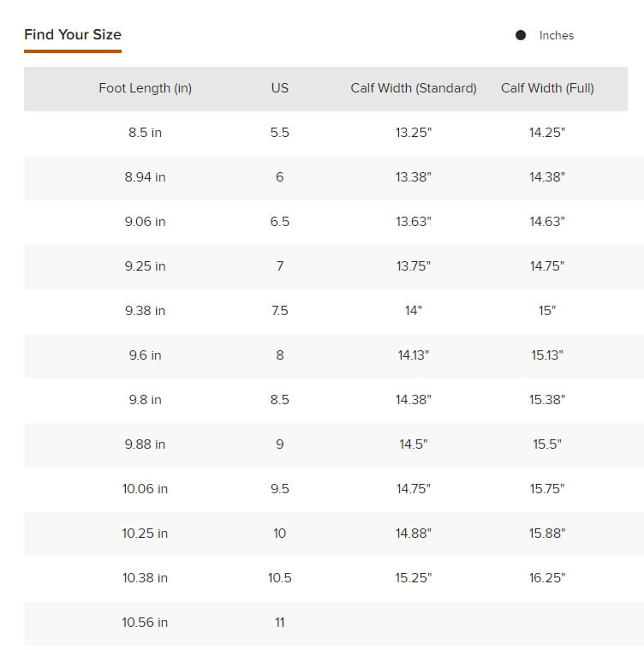The image size is (644, 650).
Task: Select the 9.8 in foot length cell
Action: pos(145,400)
